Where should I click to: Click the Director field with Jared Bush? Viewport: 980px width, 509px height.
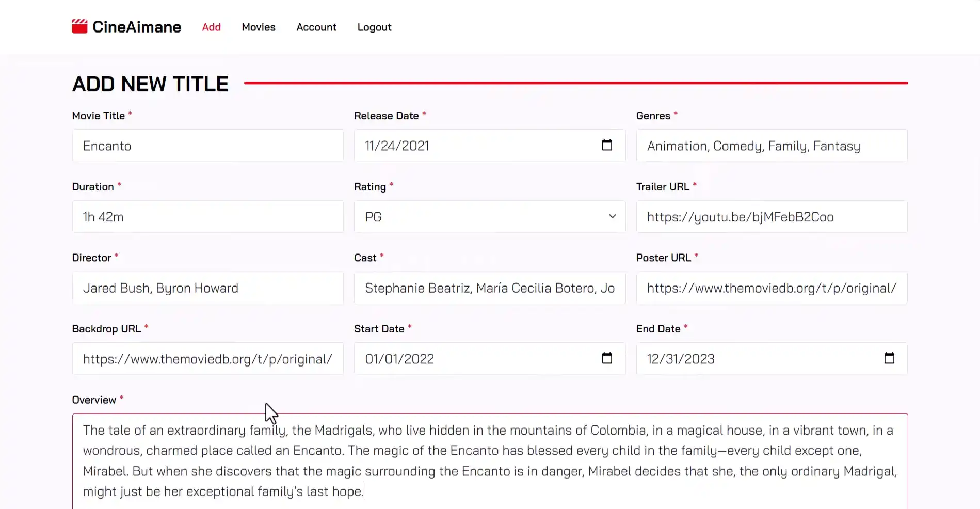208,288
